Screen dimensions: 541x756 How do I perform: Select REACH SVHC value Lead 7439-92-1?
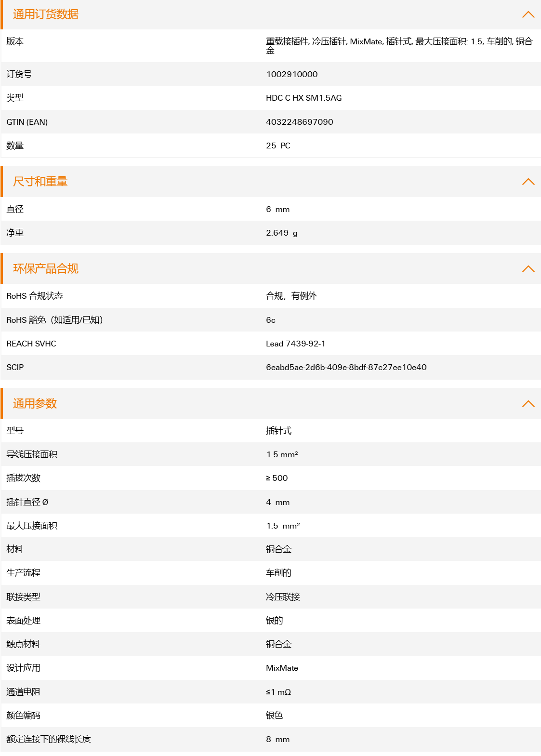click(x=296, y=344)
